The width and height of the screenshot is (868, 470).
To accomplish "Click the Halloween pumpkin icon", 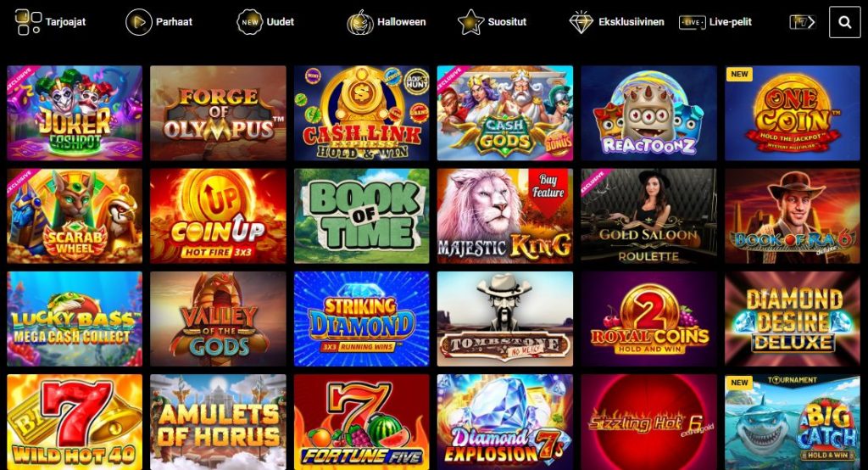I will pos(359,22).
